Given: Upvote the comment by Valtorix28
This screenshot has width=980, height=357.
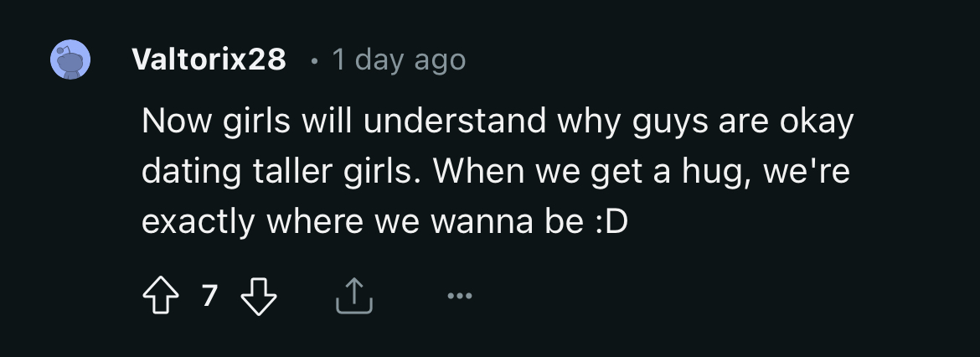Looking at the screenshot, I should tap(160, 296).
